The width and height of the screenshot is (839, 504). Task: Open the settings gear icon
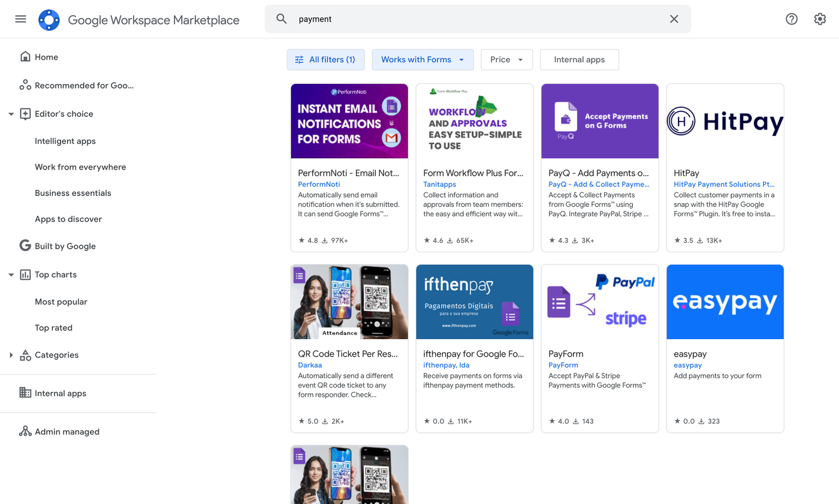tap(820, 19)
